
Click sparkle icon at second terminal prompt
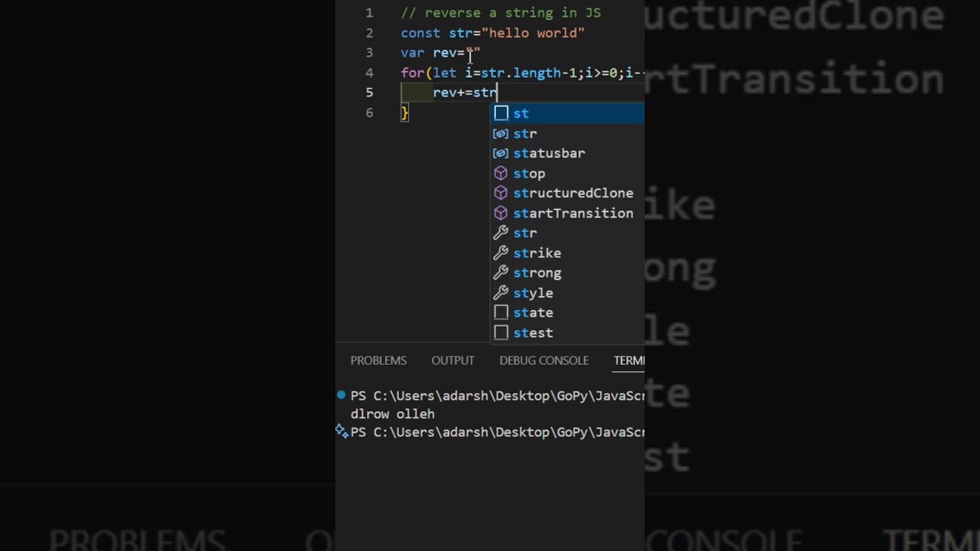point(341,432)
